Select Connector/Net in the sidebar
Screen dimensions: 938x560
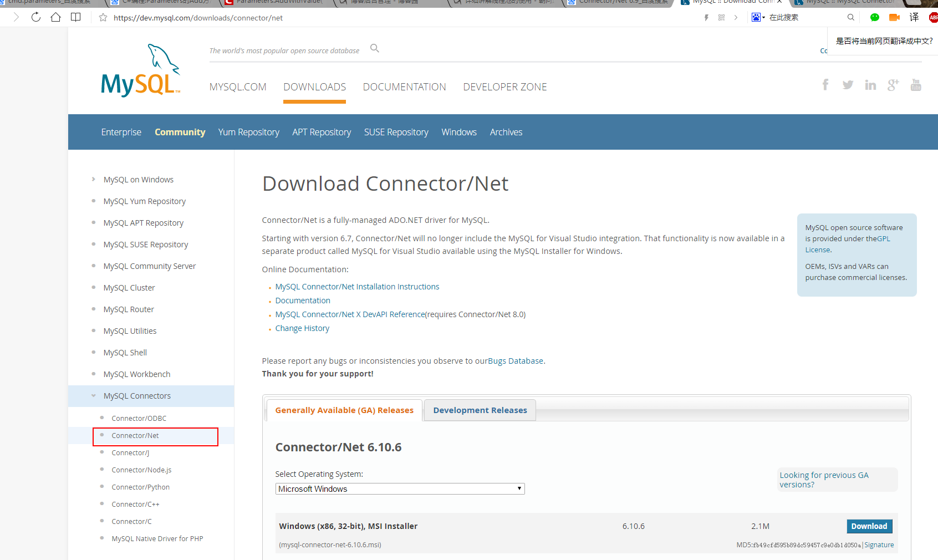click(135, 435)
